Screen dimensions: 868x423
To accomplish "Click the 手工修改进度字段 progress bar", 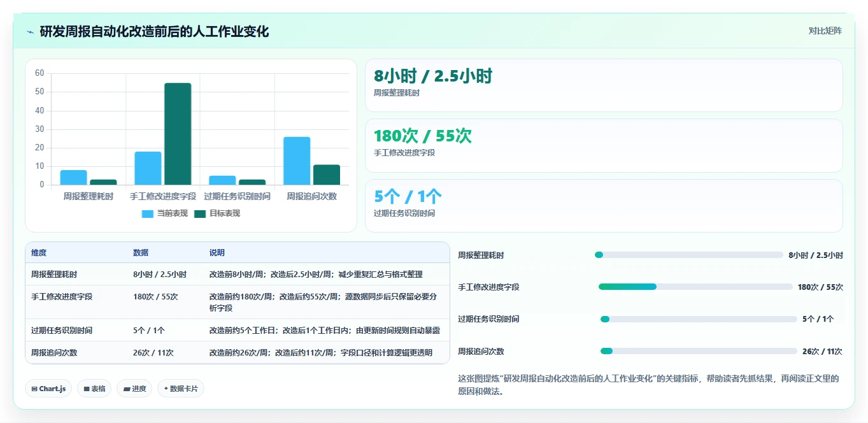I will tap(695, 287).
